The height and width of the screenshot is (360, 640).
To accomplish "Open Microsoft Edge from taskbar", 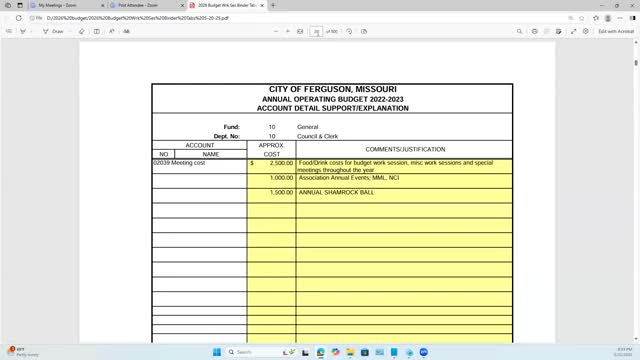I will coord(321,352).
